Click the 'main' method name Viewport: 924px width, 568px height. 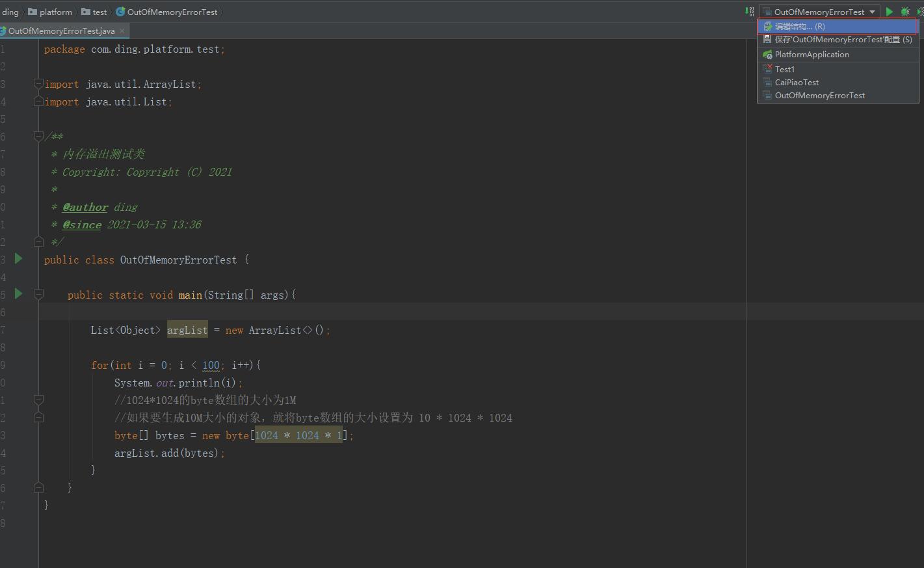(x=191, y=295)
